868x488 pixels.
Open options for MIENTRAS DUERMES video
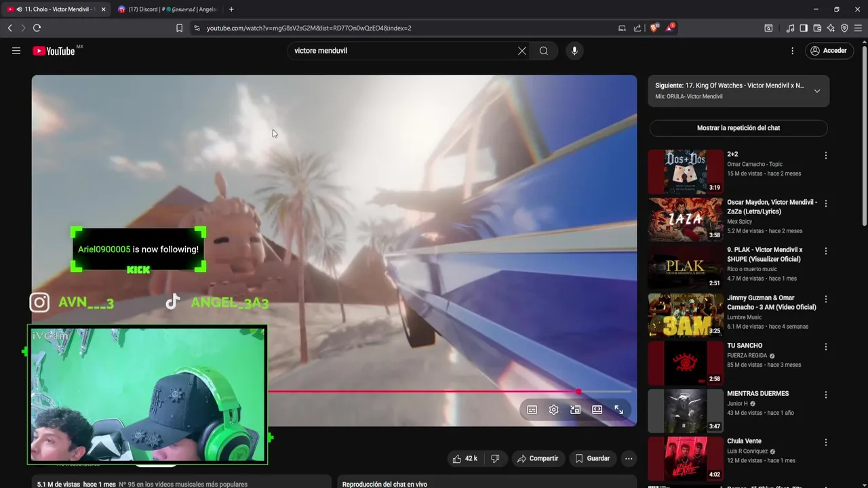point(826,394)
